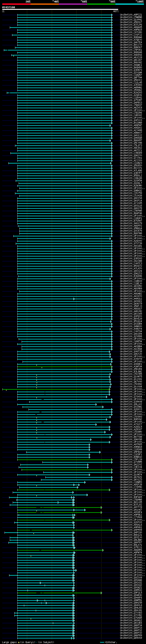This screenshot has height=644, width=146.
Task: Select hit UniRef100_Q67V00
Action: point(131,382)
